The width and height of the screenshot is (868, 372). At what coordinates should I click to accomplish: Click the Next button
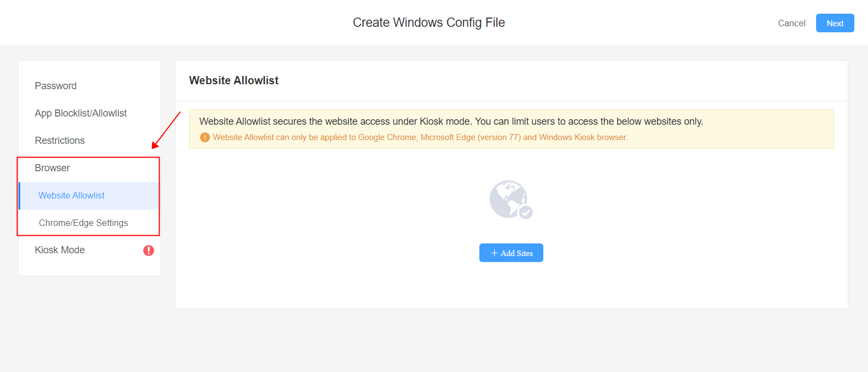tap(835, 23)
